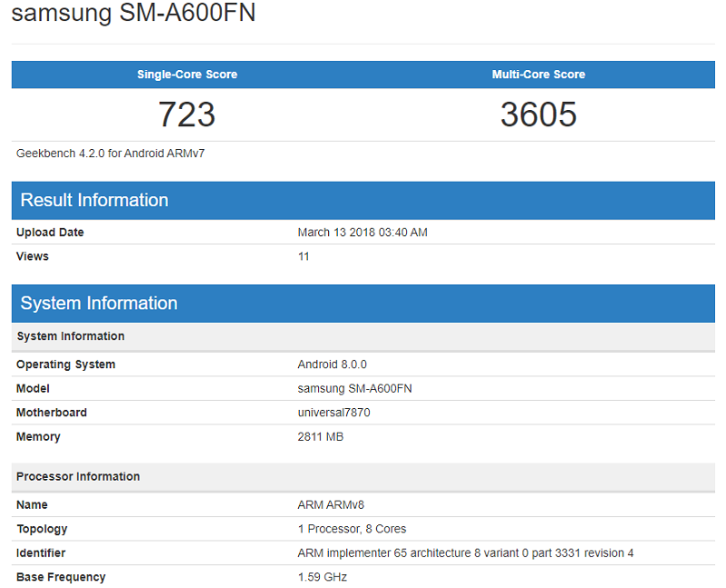Click the Operating System label
This screenshot has width=726, height=588.
[x=65, y=364]
